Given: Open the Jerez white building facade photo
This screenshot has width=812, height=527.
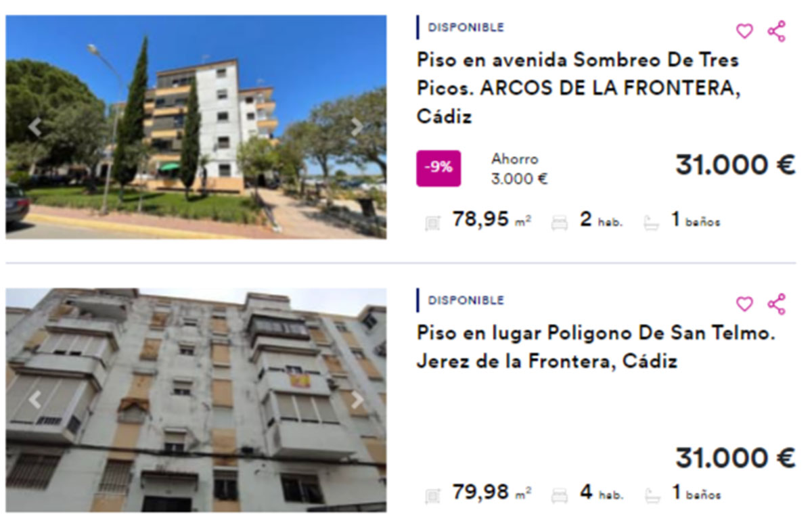Looking at the screenshot, I should (196, 400).
